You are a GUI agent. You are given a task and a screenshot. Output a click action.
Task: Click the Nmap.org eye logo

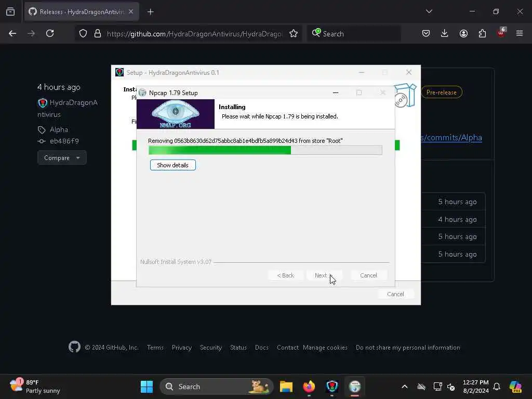pos(176,114)
